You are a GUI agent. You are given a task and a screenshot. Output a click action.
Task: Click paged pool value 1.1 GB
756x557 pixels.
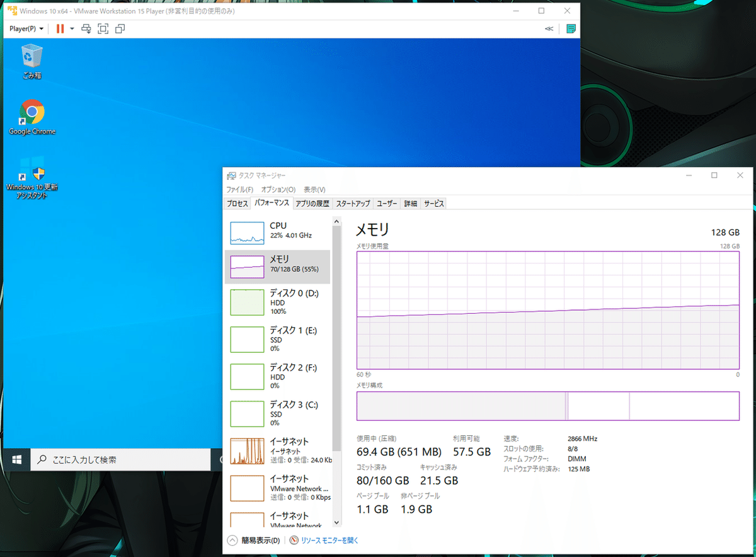point(372,509)
